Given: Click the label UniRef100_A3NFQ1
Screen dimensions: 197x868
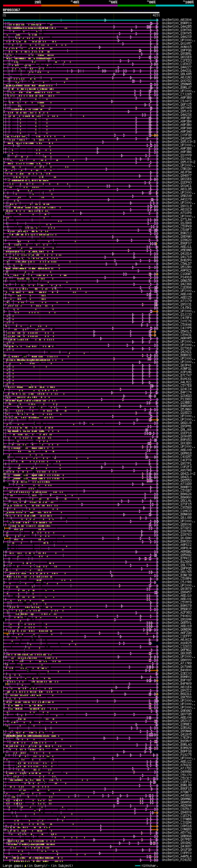Looking at the screenshot, I should [x=176, y=369].
